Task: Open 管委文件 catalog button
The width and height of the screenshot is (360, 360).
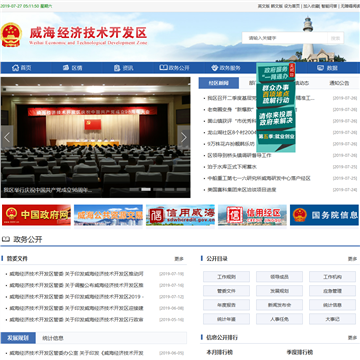Action: [x=226, y=291]
